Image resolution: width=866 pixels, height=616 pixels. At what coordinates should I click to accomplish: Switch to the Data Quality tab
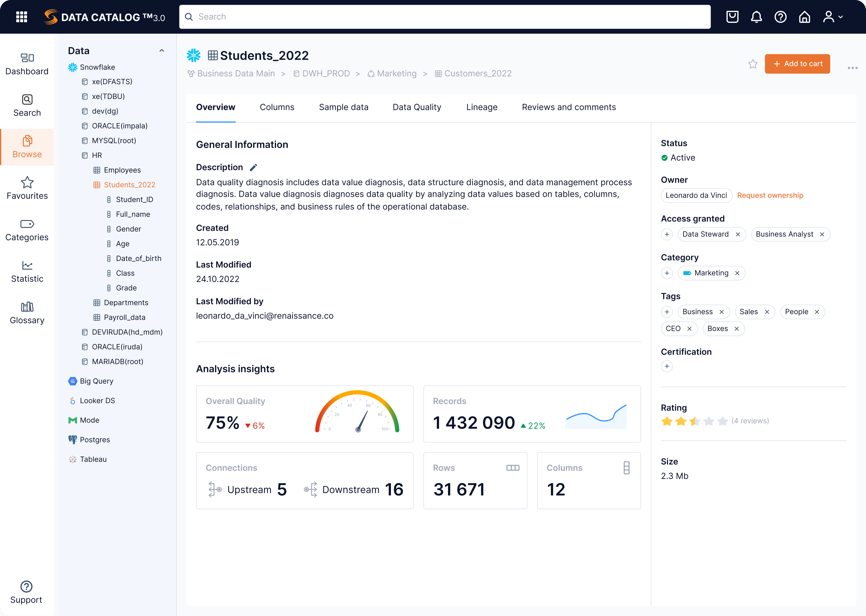point(416,107)
